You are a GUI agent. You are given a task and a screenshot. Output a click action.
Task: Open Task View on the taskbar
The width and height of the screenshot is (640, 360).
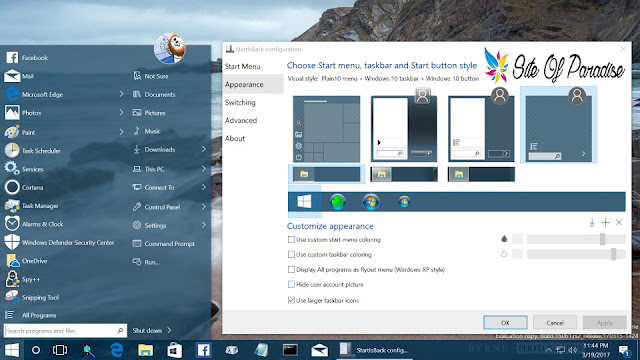click(x=60, y=350)
